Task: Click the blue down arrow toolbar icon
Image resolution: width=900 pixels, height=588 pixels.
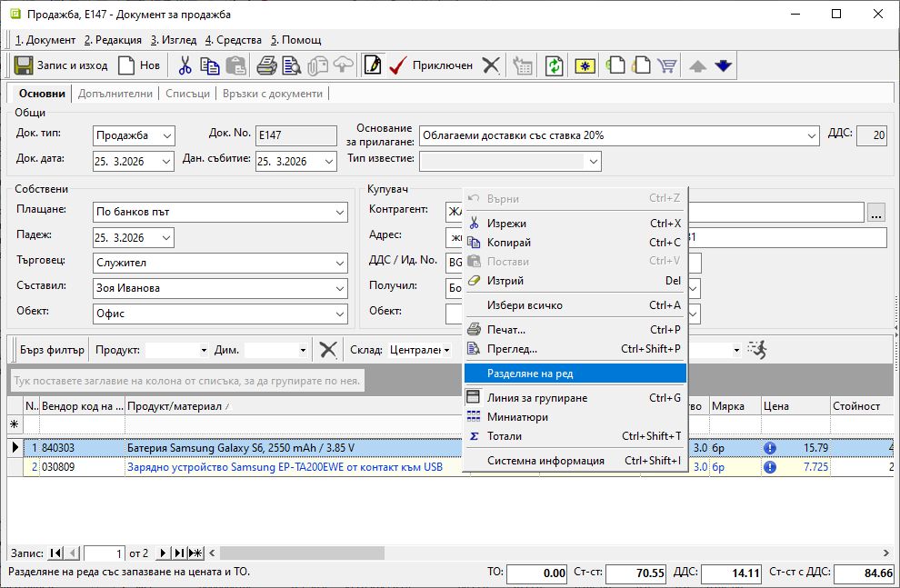Action: (x=723, y=65)
